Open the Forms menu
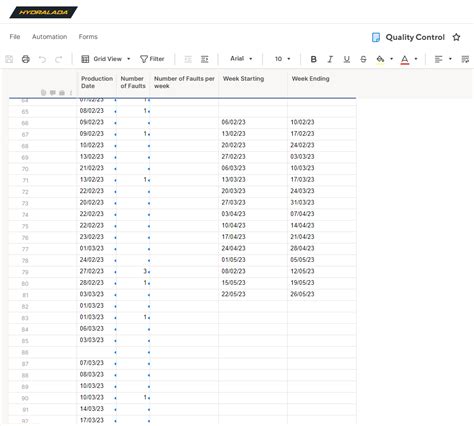Viewport: 474px width, 426px height. tap(88, 37)
